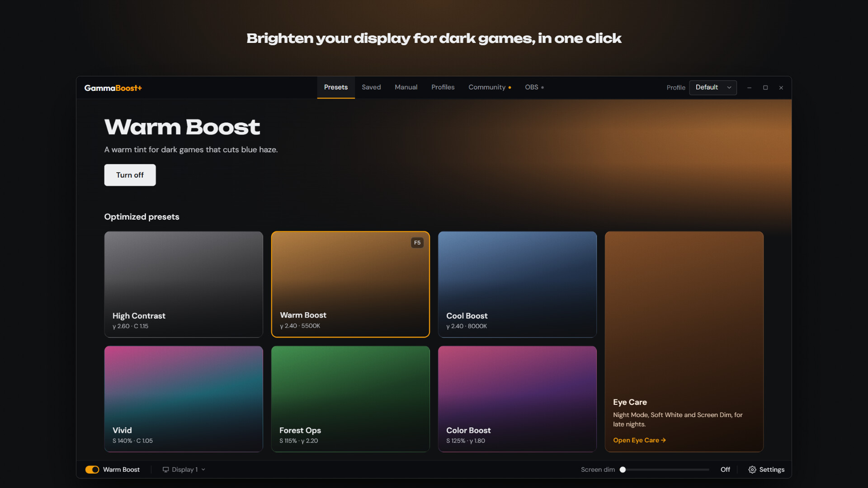Expand the Display 1 selector chevron
This screenshot has width=868, height=488.
click(x=203, y=469)
